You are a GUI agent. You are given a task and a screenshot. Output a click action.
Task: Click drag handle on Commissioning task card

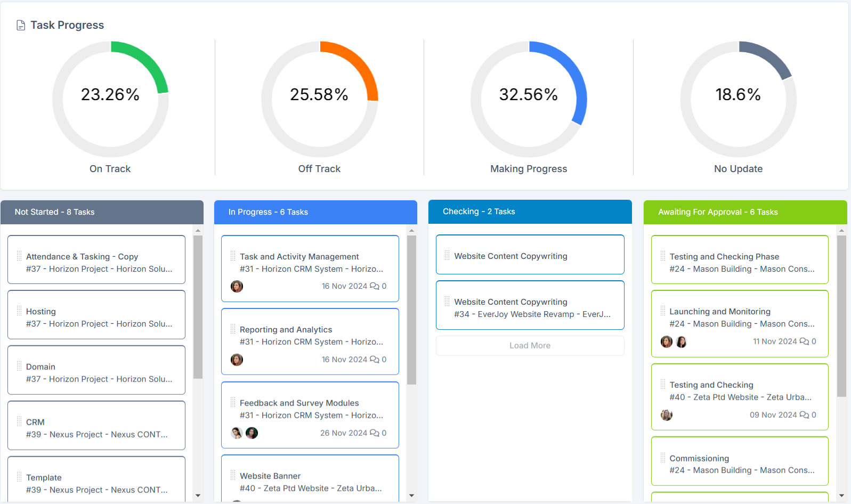[x=663, y=458]
